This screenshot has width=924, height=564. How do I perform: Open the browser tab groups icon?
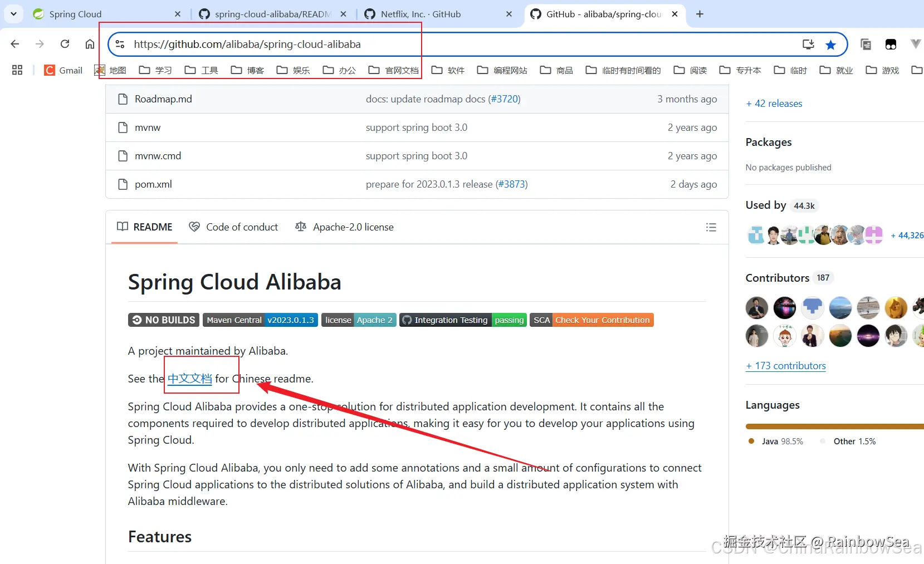click(866, 44)
